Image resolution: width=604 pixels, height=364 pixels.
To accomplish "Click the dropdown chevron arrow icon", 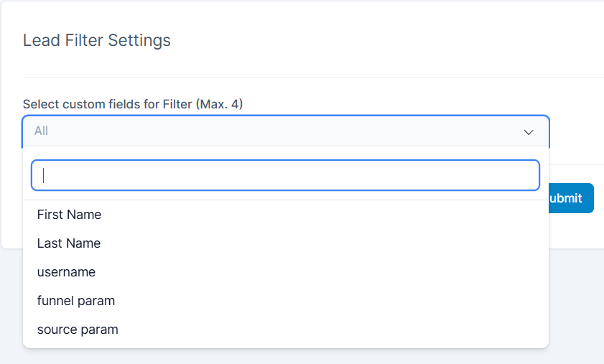I will pos(529,132).
